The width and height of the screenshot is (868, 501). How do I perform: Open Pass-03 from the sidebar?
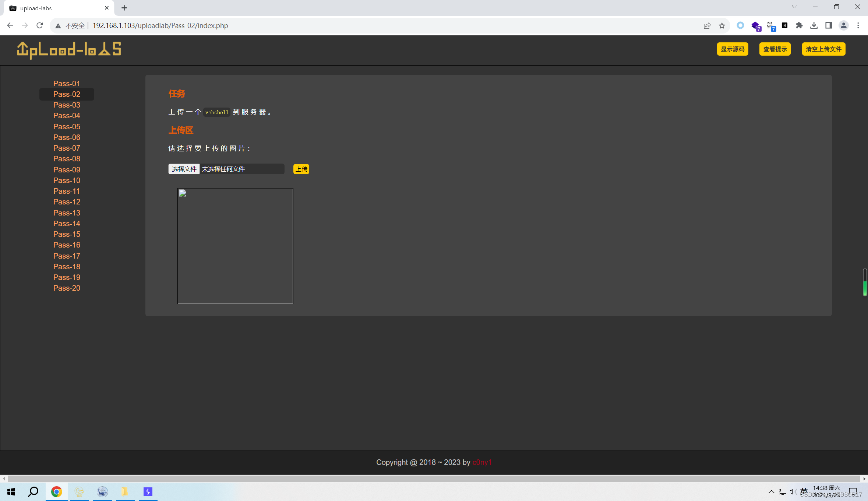click(67, 105)
